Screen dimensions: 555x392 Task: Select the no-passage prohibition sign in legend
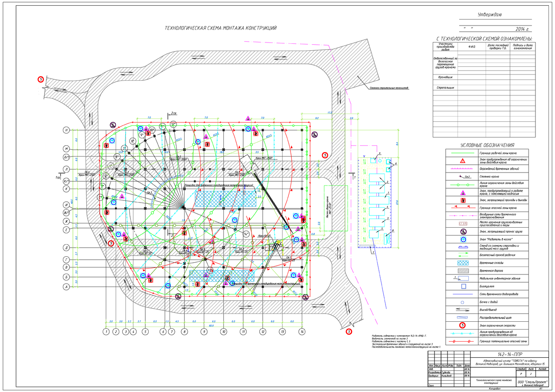coord(462,200)
